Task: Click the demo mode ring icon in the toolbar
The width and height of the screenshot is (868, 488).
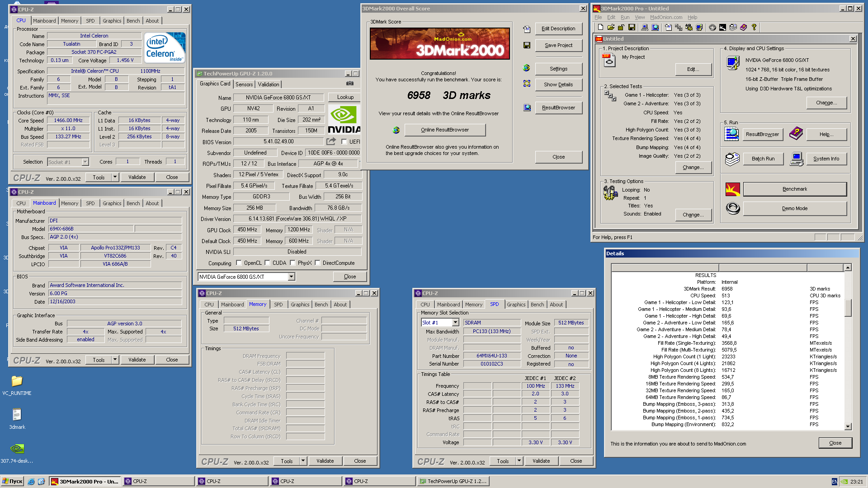Action: click(712, 28)
